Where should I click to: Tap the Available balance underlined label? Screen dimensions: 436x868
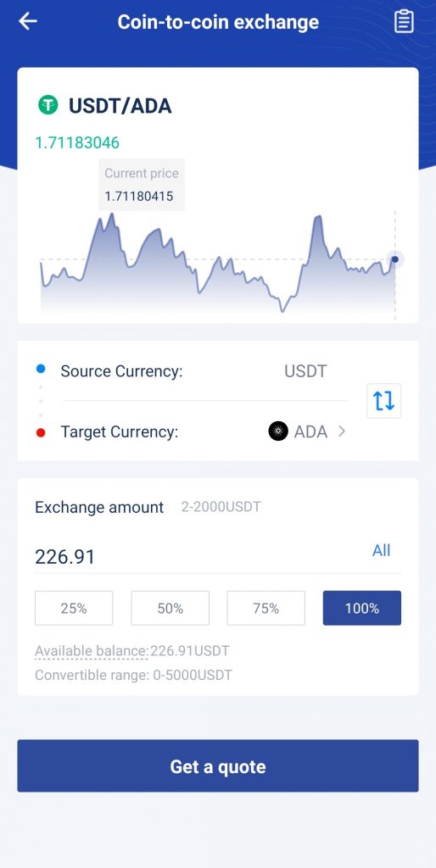92,651
